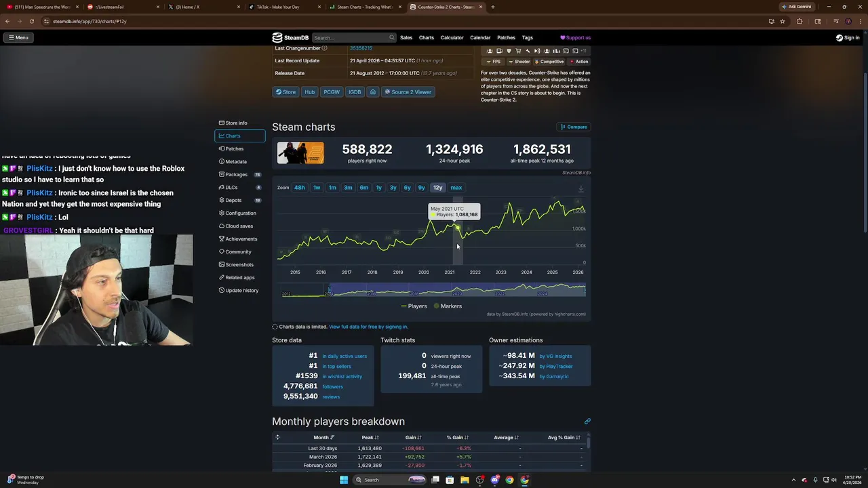Click View full data by signing in link
This screenshot has height=488, width=868.
[x=368, y=327]
